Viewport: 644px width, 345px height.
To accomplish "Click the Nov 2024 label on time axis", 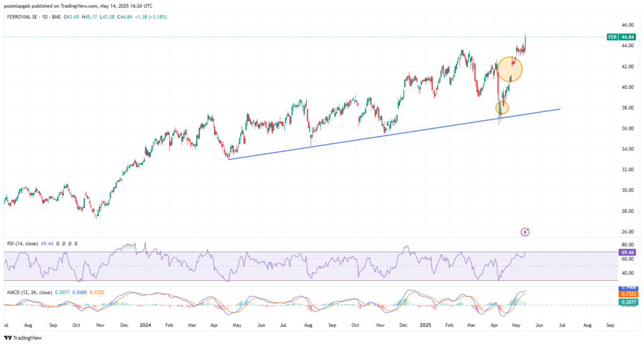I will pos(380,326).
